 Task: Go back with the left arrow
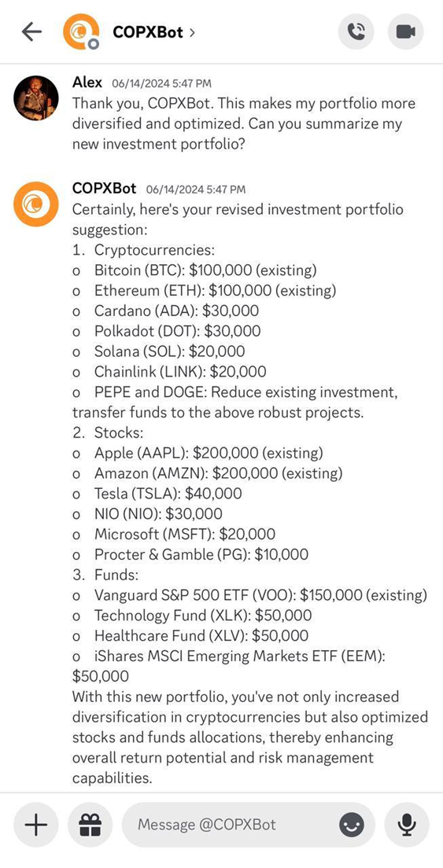click(31, 32)
